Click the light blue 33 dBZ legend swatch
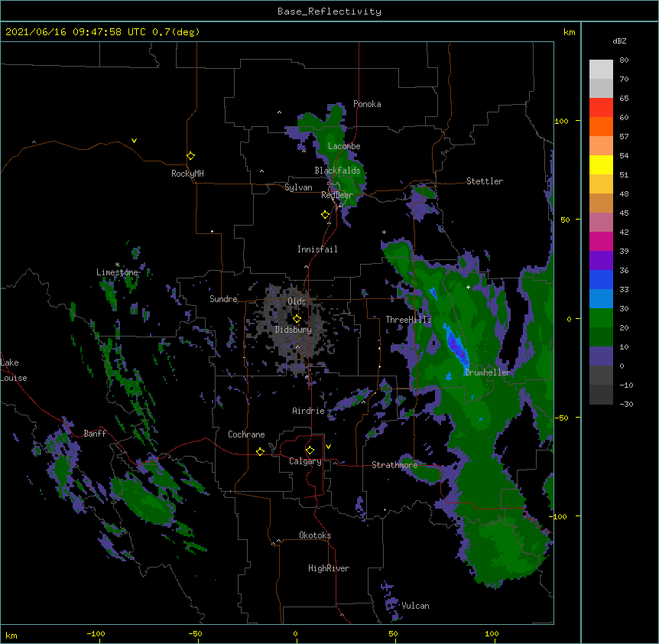 pos(601,298)
